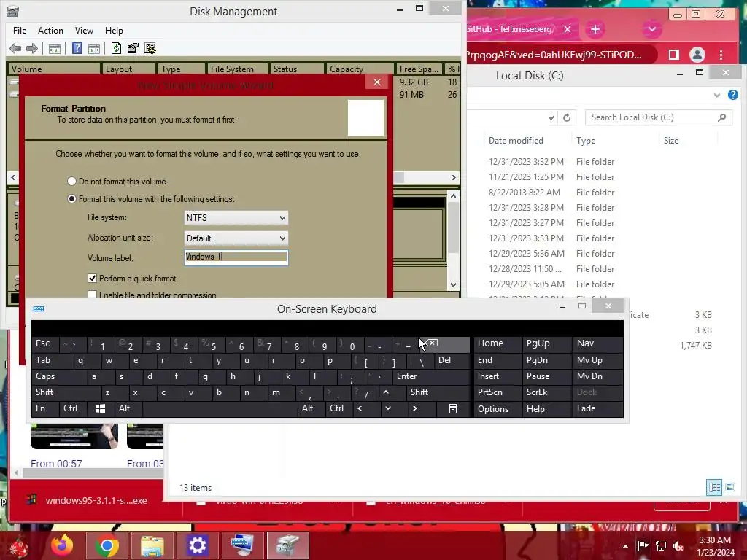Expand the Explorer address bar history dropdown
Viewport: 747px width, 560px height.
(x=551, y=117)
